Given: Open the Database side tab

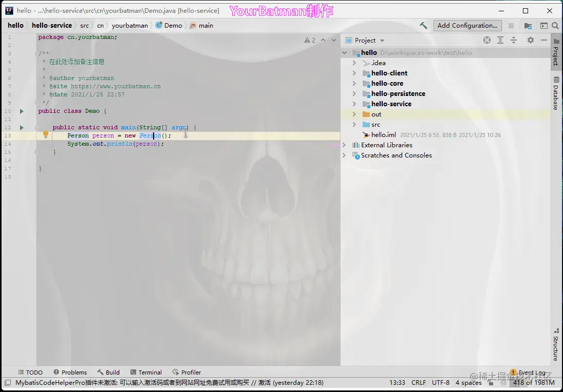Looking at the screenshot, I should tap(556, 93).
